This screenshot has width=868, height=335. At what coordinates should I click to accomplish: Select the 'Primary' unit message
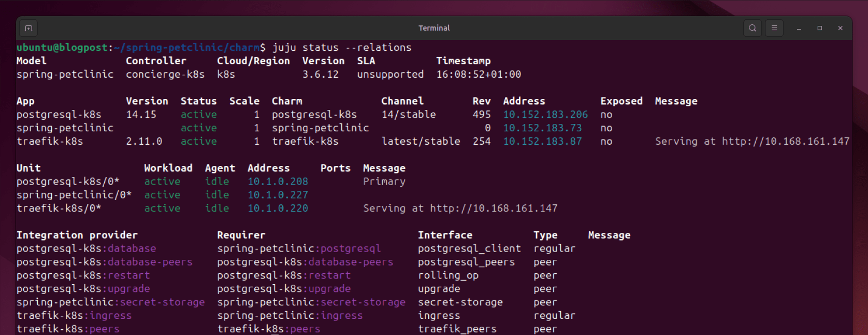384,182
